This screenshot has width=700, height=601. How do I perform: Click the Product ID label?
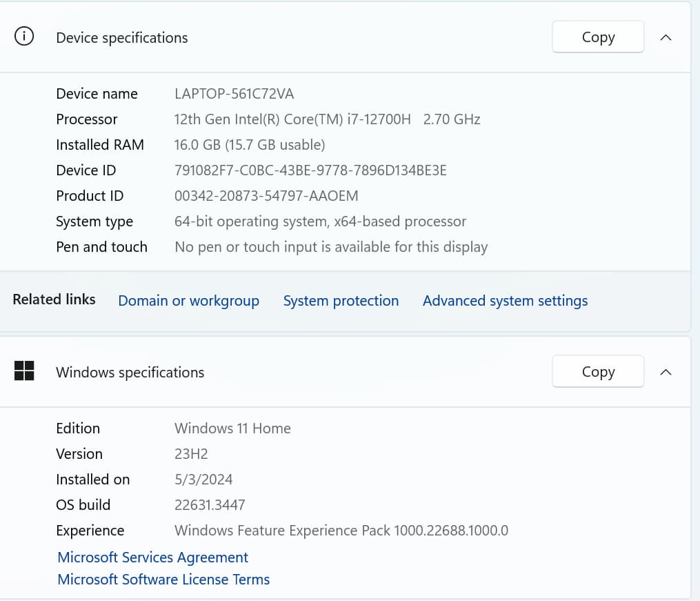click(90, 195)
